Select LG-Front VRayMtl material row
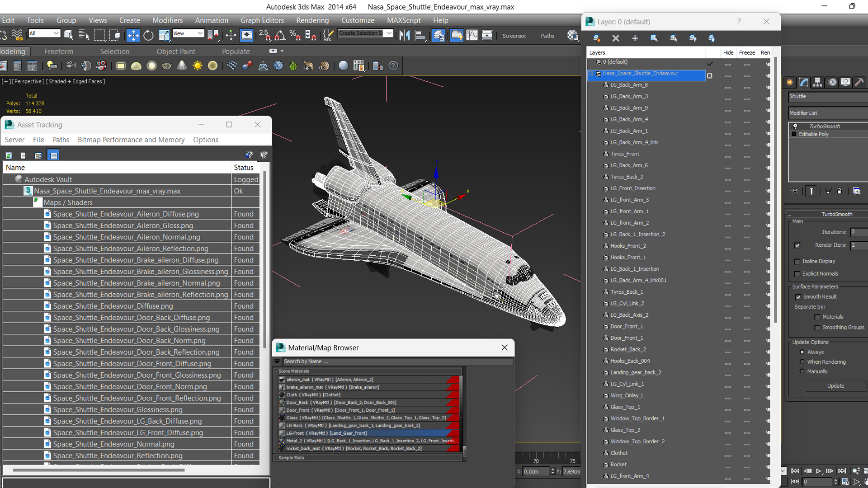868x488 pixels. (x=368, y=433)
